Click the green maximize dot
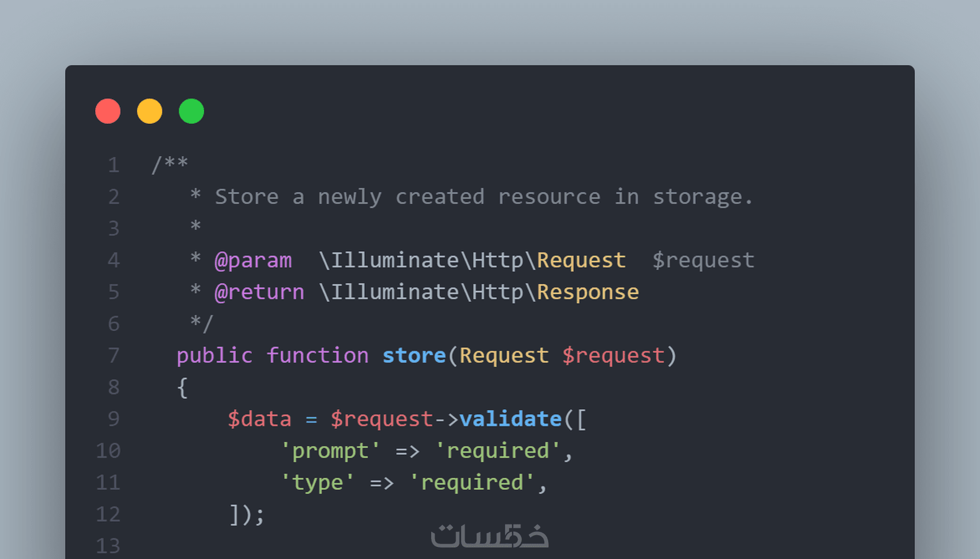This screenshot has width=980, height=559. [191, 111]
